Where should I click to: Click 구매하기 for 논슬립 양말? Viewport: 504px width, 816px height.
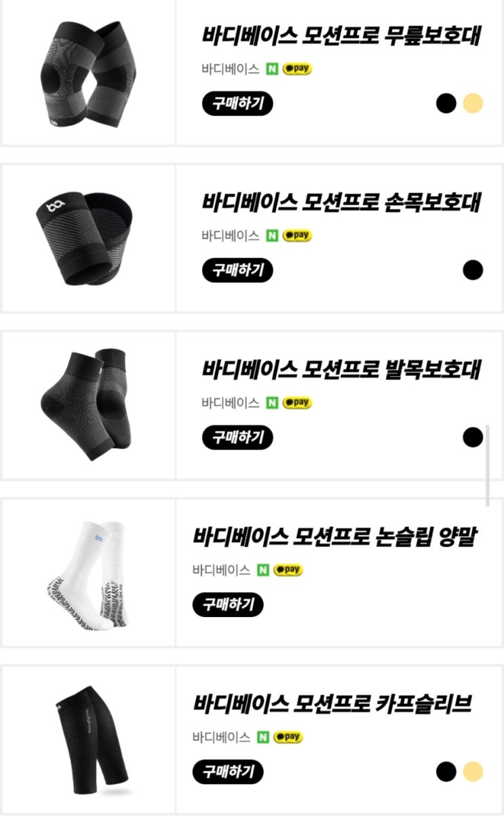[x=228, y=604]
